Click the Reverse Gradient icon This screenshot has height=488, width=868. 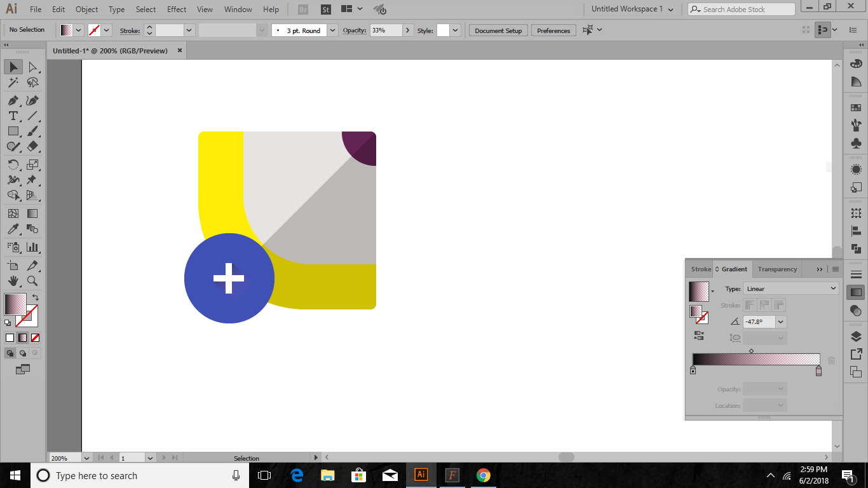[699, 335]
